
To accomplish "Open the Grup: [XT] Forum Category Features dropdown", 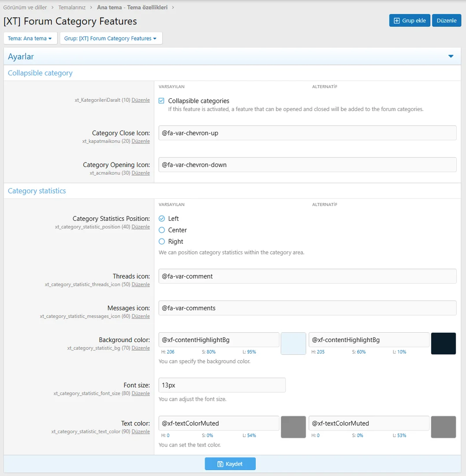I will pos(111,38).
